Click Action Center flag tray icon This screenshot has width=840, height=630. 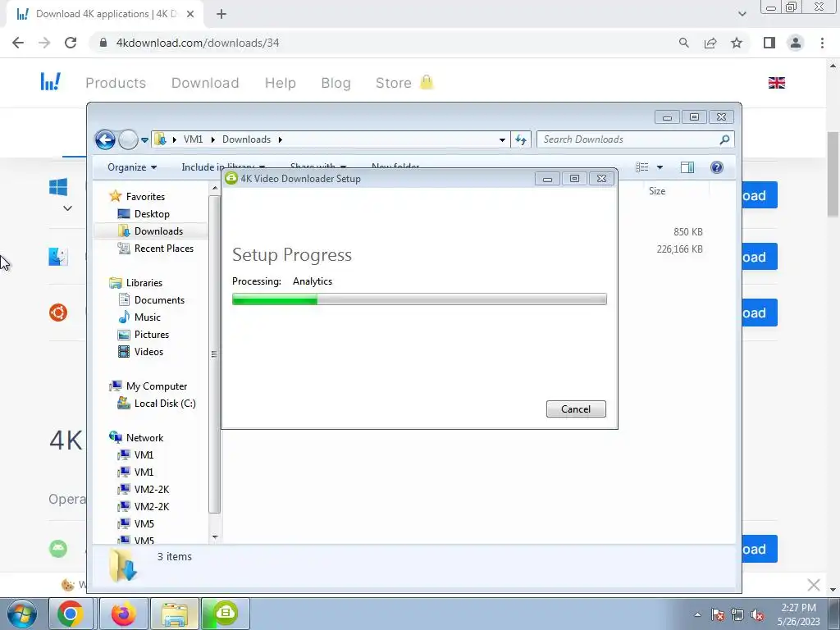pyautogui.click(x=718, y=615)
